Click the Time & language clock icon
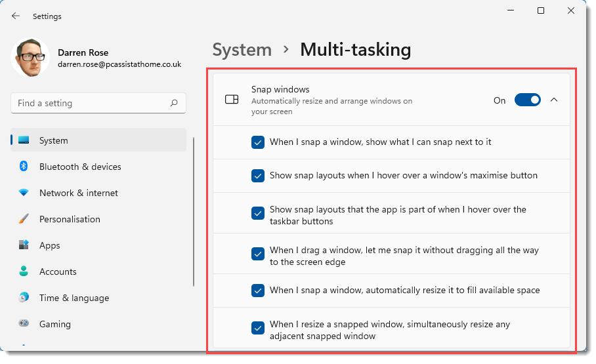596x364 pixels. [x=24, y=297]
